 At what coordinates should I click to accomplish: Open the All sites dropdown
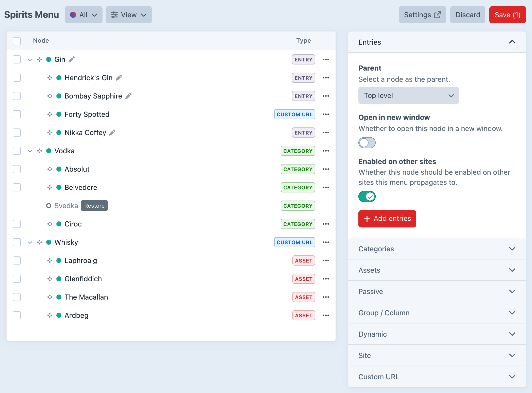click(x=84, y=15)
